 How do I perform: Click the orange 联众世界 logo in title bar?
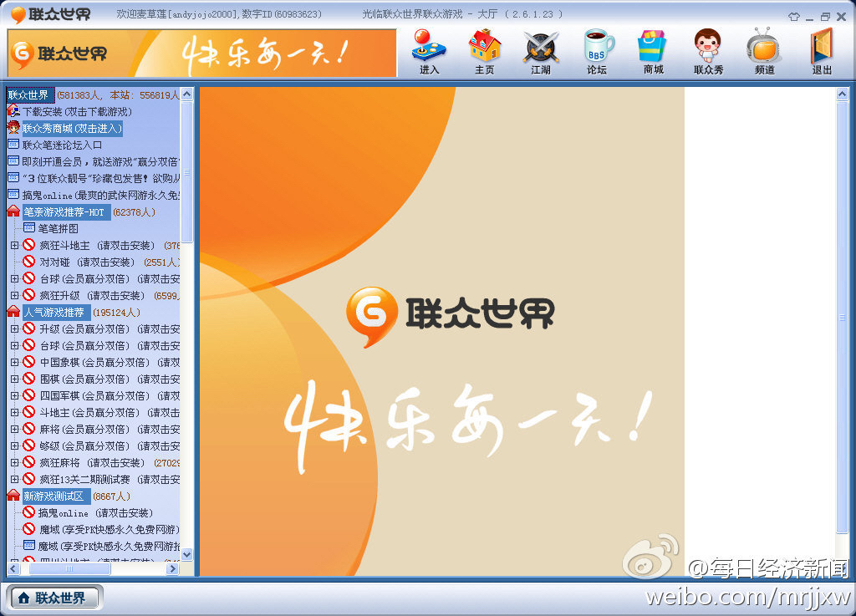[x=18, y=15]
